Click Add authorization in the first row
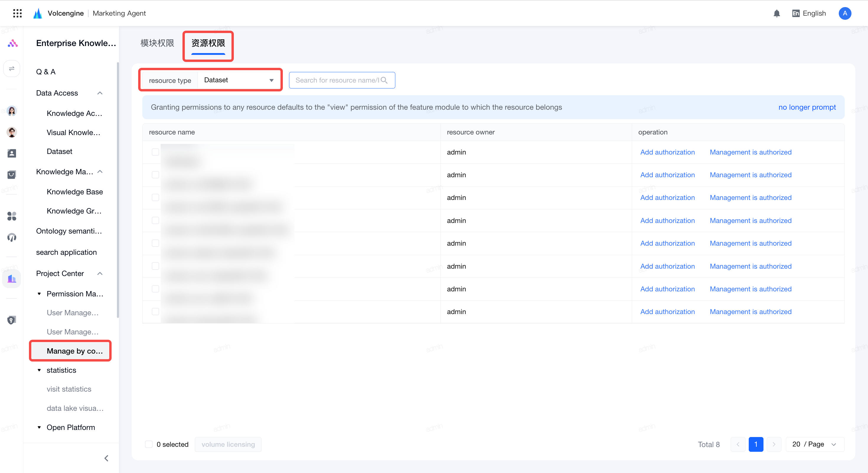Viewport: 868px width, 473px height. point(668,152)
